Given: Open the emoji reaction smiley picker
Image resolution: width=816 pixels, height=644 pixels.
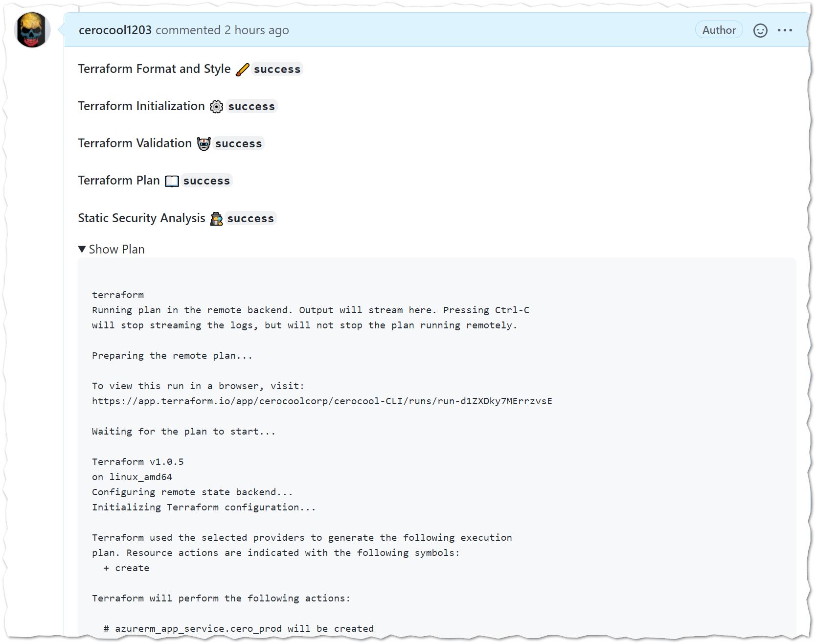Looking at the screenshot, I should coord(760,30).
